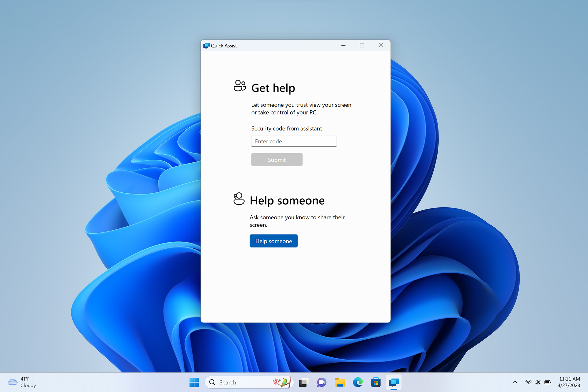Open the Microsoft Store icon in taskbar
588x392 pixels.
pos(375,382)
